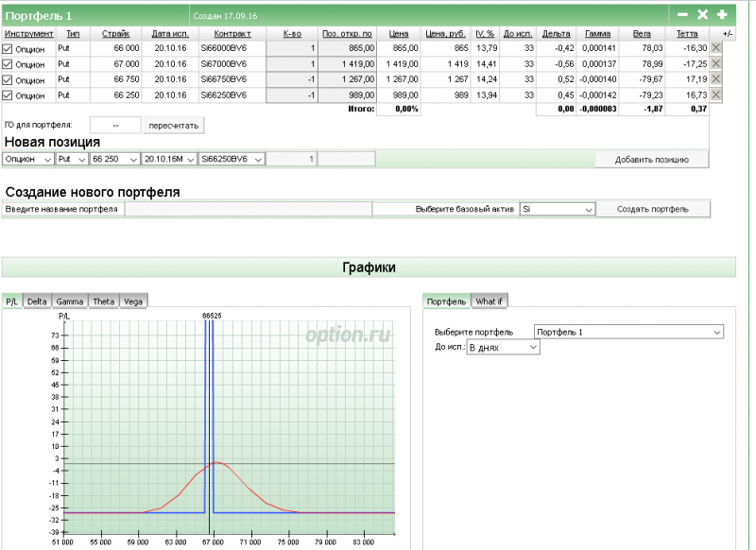
Task: Click the portfolio name input field
Action: click(248, 209)
